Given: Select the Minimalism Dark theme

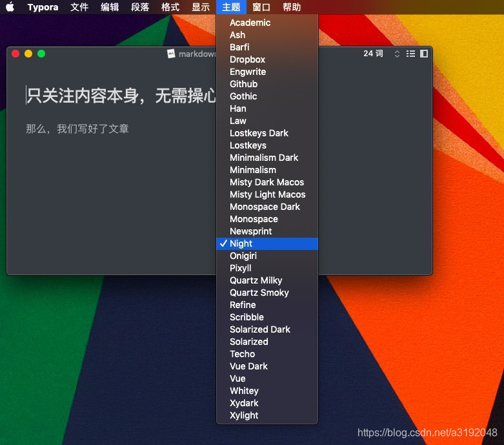Looking at the screenshot, I should [267, 158].
